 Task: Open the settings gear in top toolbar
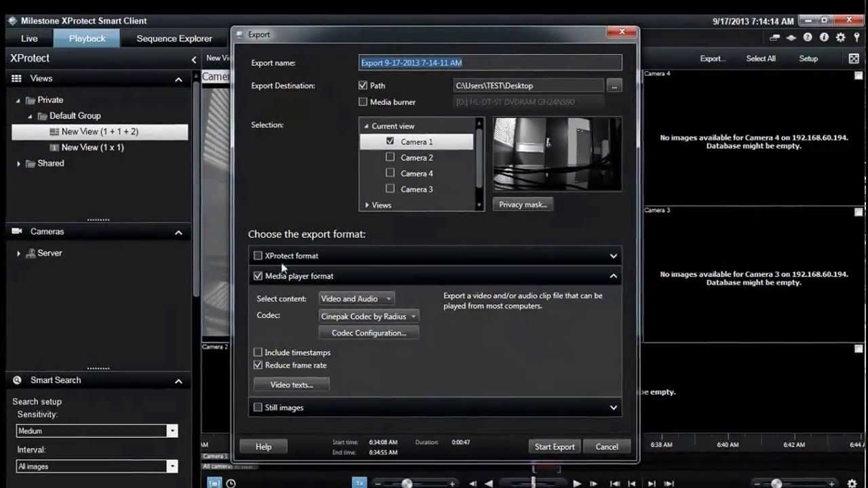point(841,38)
